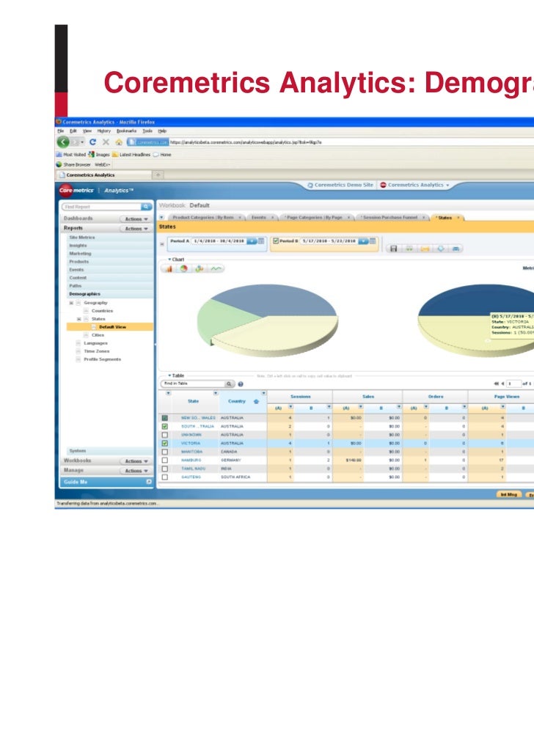
Task: Collapse the States tree node
Action: (79, 319)
